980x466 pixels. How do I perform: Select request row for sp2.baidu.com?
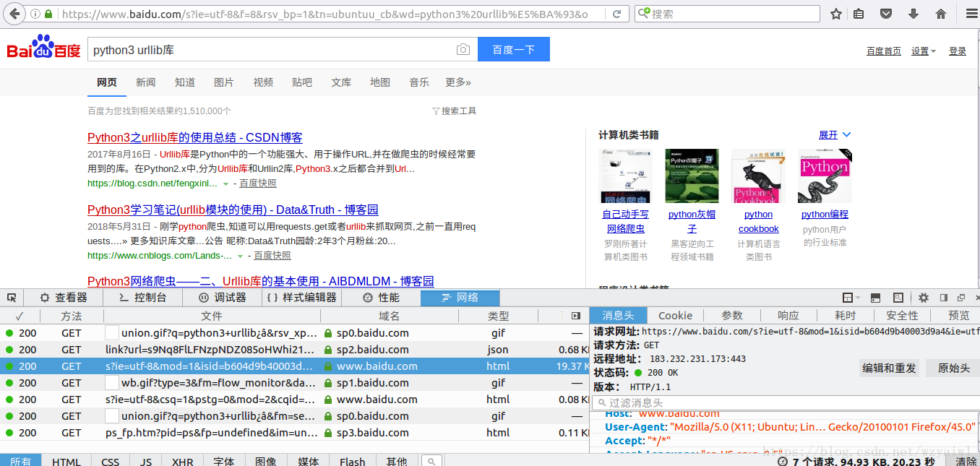coord(294,350)
